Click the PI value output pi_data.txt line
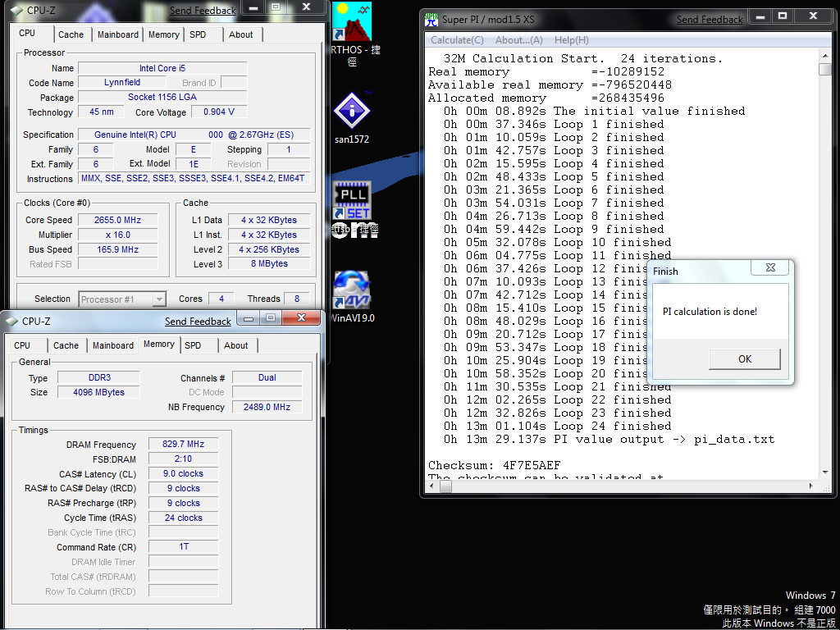Viewport: 840px width, 630px height. pos(609,440)
